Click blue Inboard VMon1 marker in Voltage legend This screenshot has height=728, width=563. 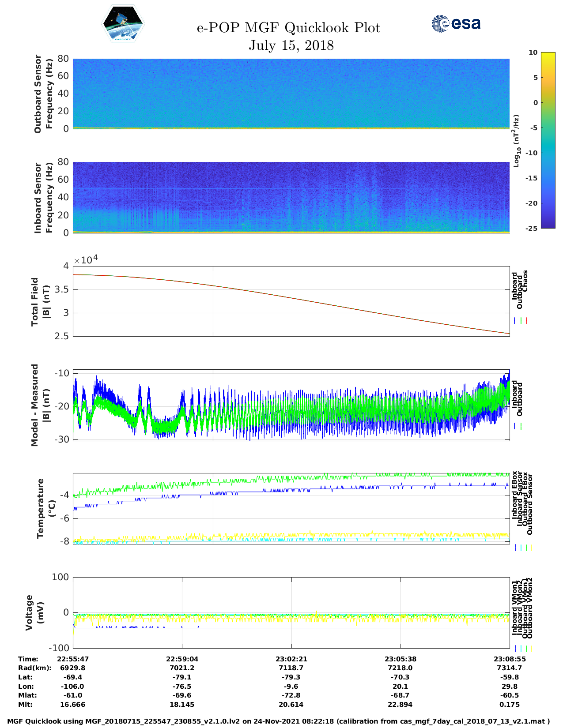point(515,649)
